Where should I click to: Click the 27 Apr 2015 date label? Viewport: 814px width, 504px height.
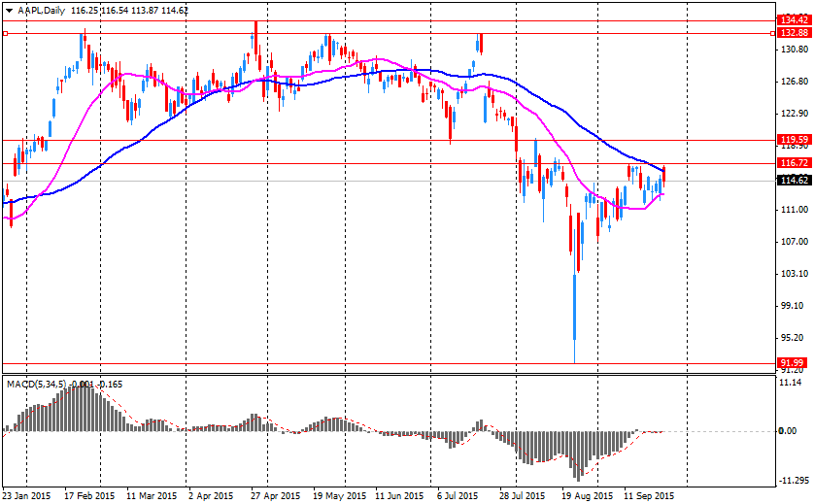pyautogui.click(x=276, y=495)
